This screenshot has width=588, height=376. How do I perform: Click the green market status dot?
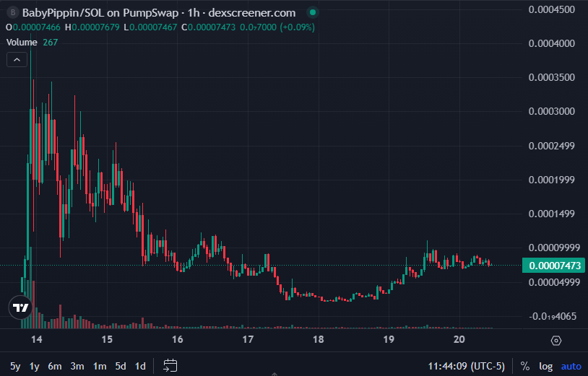pyautogui.click(x=312, y=13)
